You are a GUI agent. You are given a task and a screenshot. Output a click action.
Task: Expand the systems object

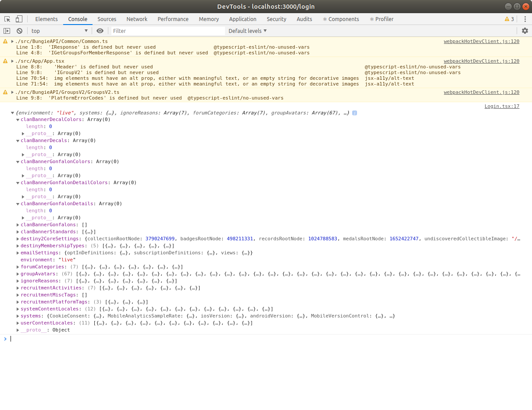click(18, 316)
